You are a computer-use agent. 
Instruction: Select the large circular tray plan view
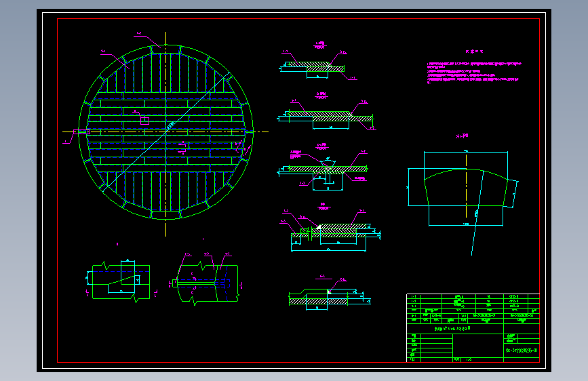click(x=165, y=132)
